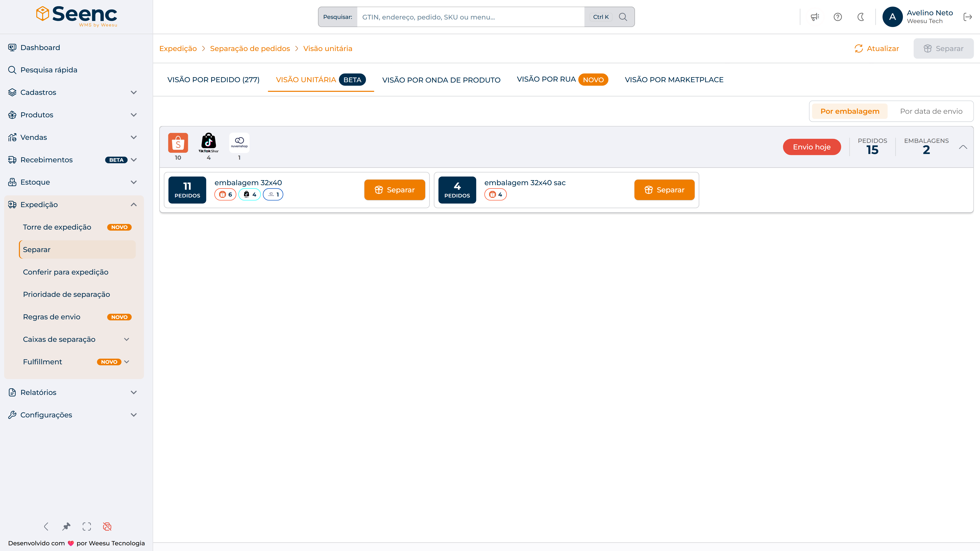Click the TikTok Shop marketplace icon
This screenshot has width=980, height=551.
(209, 143)
